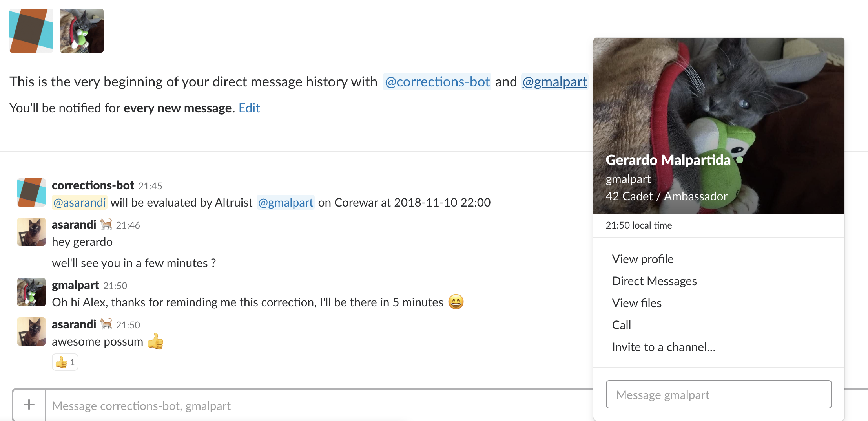Click the gmalpart cat avatar at top
This screenshot has height=421, width=868.
(x=82, y=31)
